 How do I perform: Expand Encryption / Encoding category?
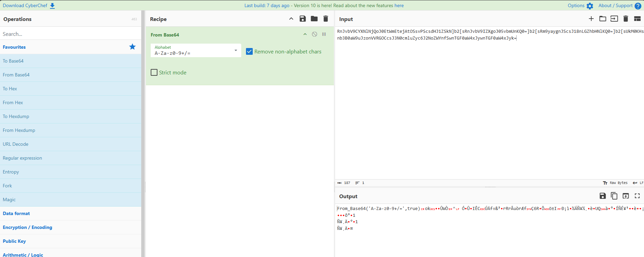(71, 227)
